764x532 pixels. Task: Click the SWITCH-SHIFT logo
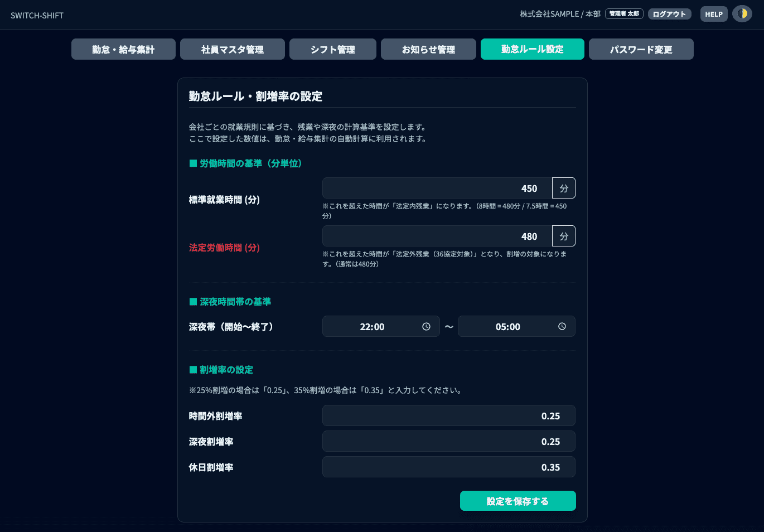(x=36, y=15)
